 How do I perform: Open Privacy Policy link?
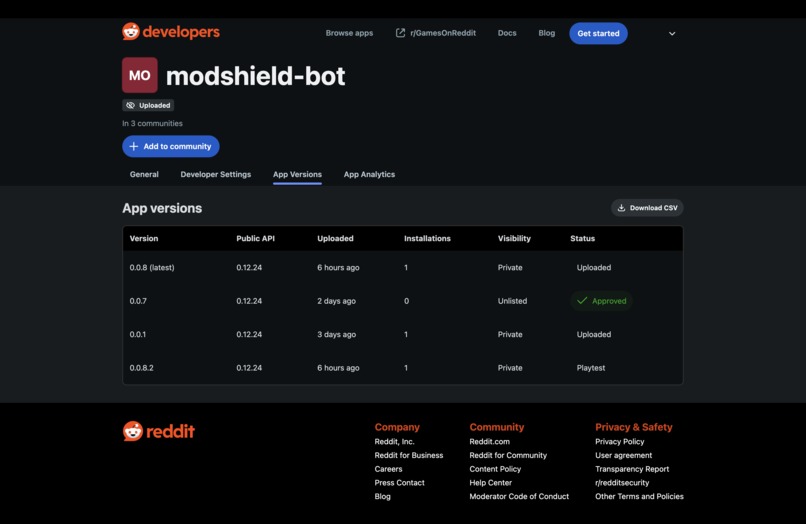pyautogui.click(x=619, y=441)
